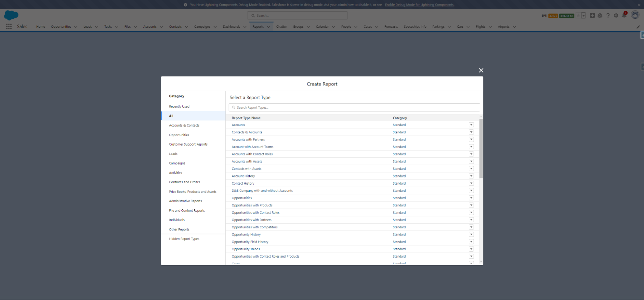The width and height of the screenshot is (644, 300).
Task: Open notifications via the bell icon
Action: 624,15
